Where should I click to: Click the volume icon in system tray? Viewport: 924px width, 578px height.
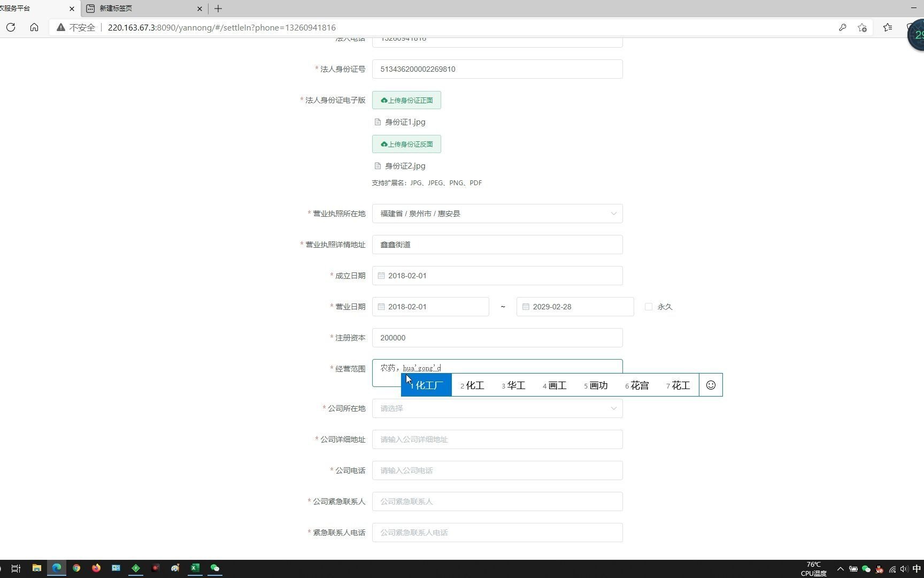(x=904, y=569)
